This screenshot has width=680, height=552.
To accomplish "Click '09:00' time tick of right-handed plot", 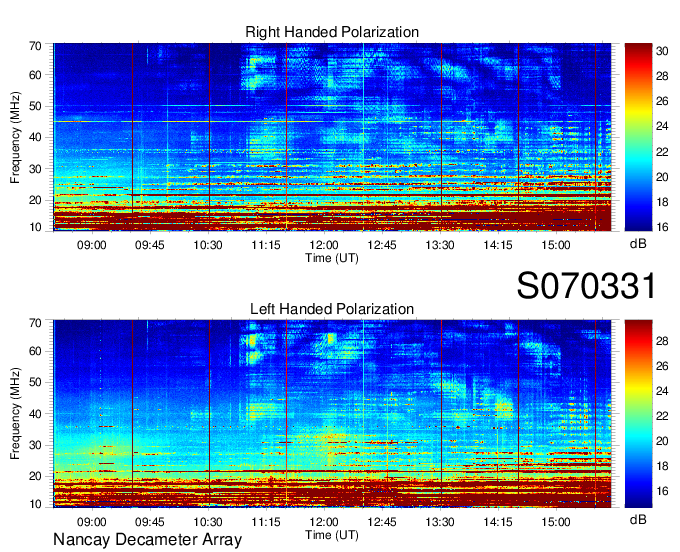I will click(92, 245).
